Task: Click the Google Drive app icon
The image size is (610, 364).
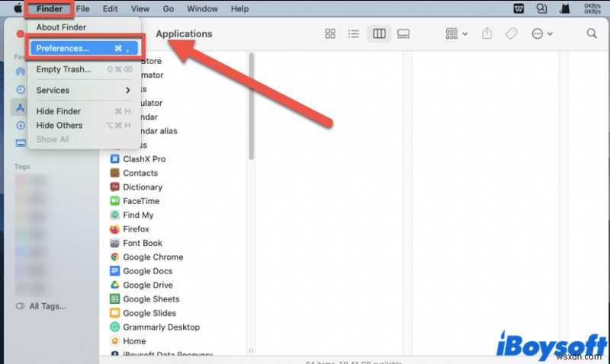Action: [x=114, y=285]
